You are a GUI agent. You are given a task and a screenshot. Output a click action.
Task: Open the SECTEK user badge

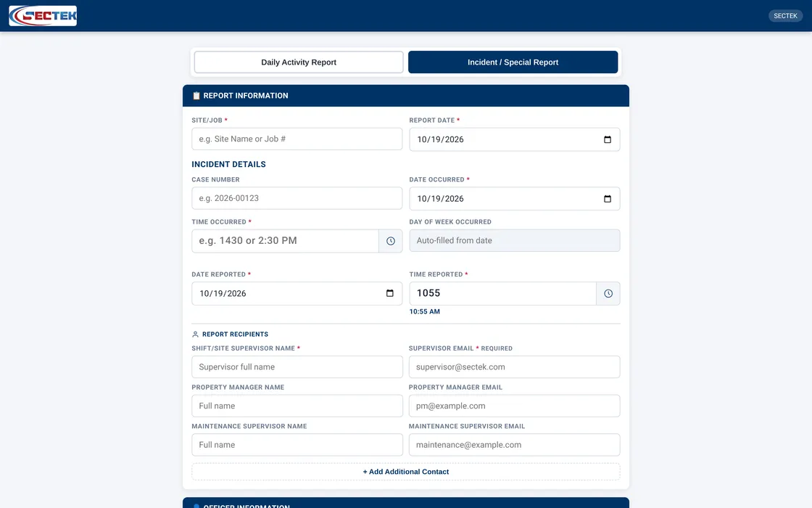click(x=785, y=15)
